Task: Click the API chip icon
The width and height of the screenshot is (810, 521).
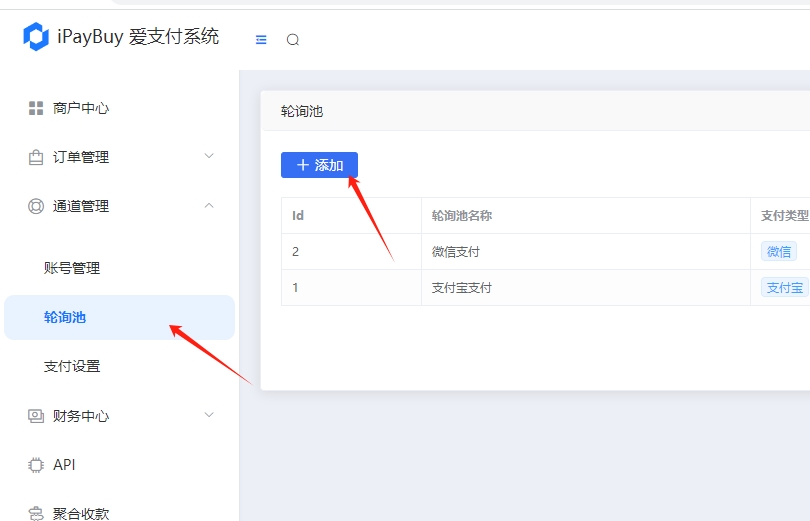Action: point(36,465)
